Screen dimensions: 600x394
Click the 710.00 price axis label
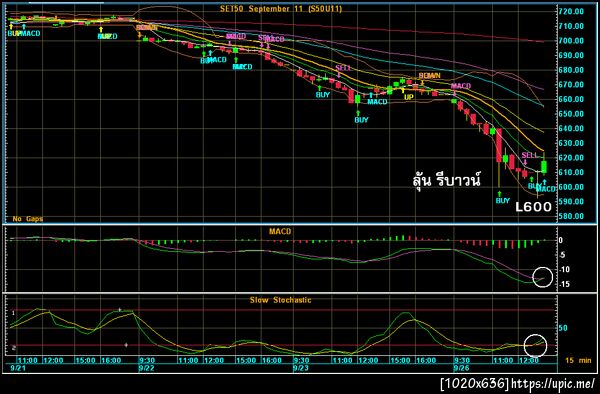(x=571, y=26)
